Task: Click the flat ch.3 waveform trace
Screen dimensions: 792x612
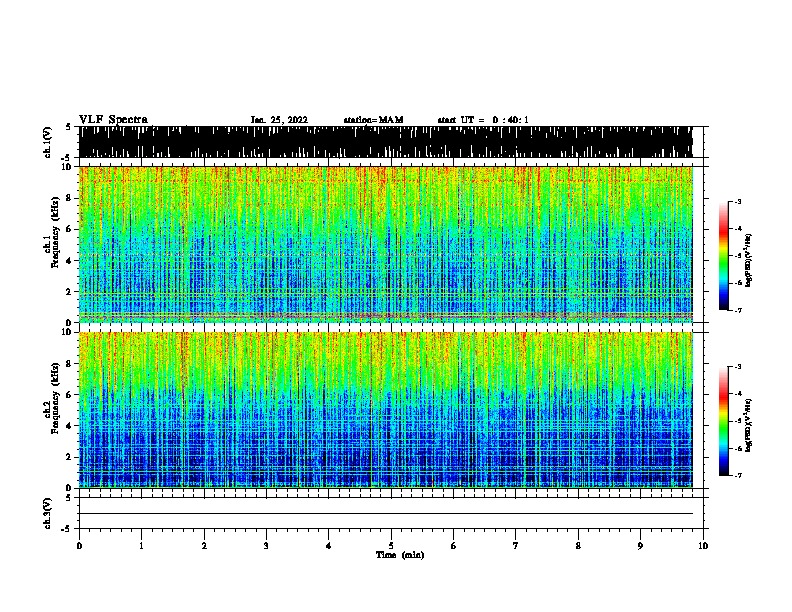Action: [385, 514]
